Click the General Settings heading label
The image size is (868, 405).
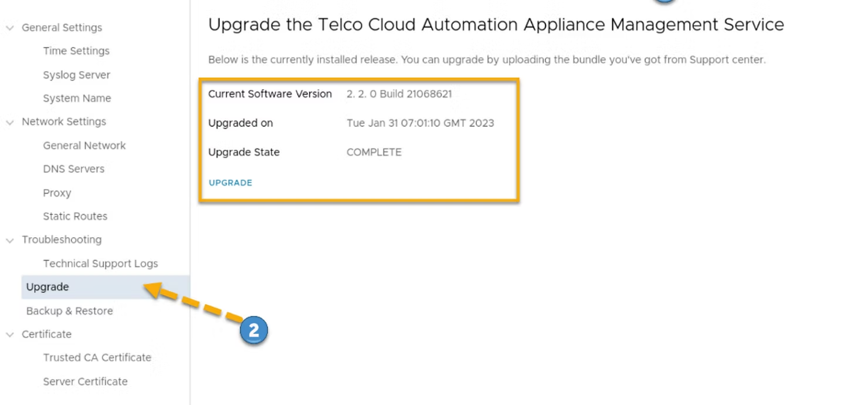(62, 28)
